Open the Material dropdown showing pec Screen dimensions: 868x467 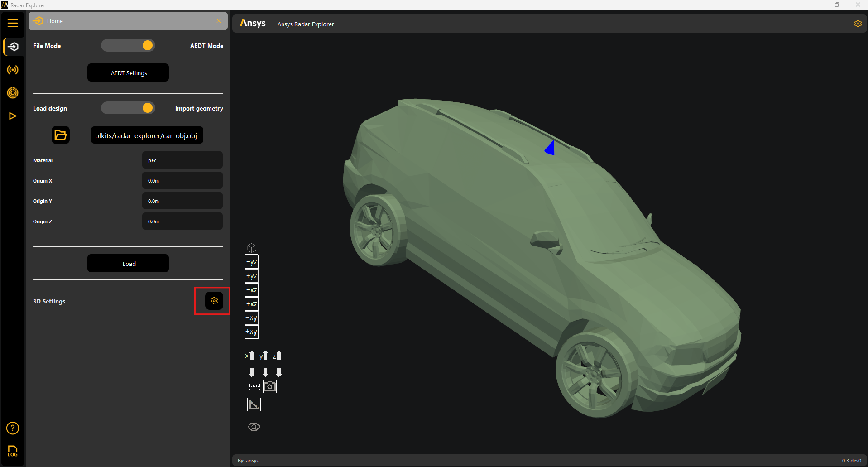point(182,160)
